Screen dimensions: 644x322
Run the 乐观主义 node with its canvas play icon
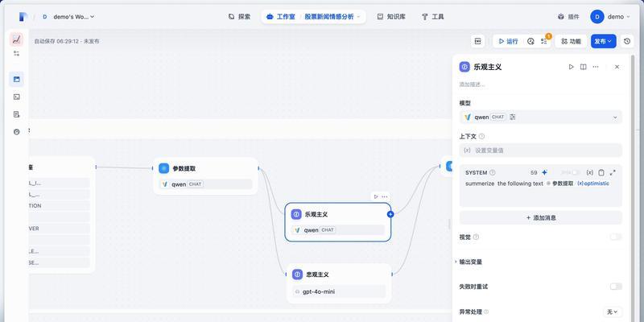click(x=376, y=196)
